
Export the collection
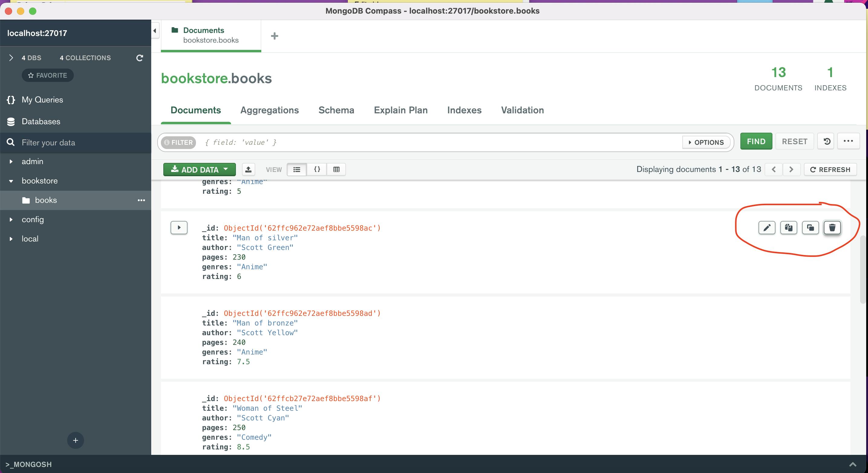pyautogui.click(x=248, y=169)
